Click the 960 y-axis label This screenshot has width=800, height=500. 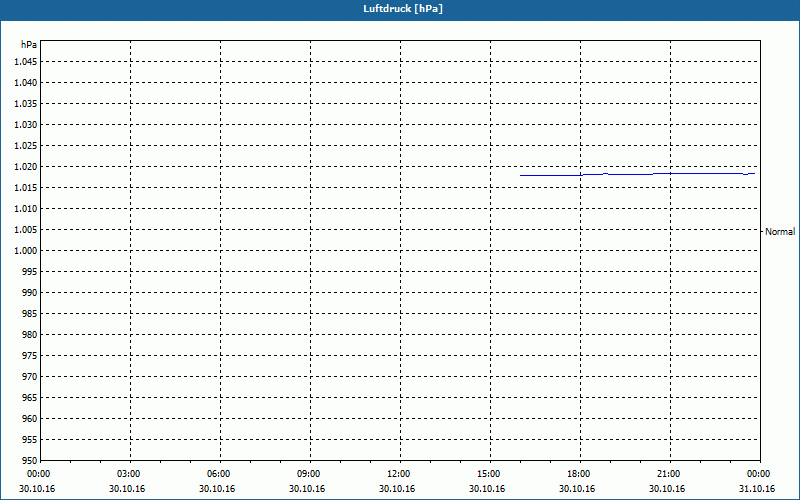pyautogui.click(x=30, y=418)
